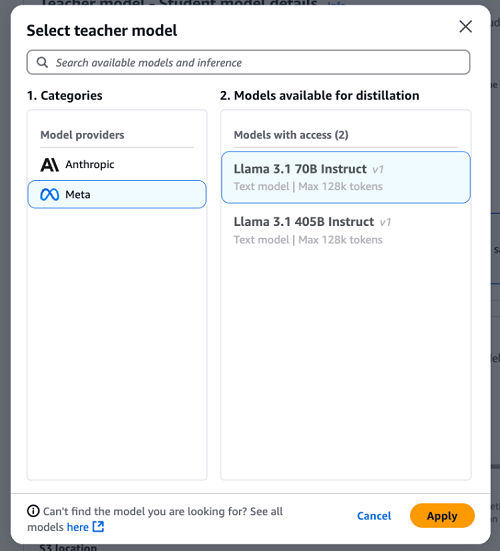Image resolution: width=500 pixels, height=551 pixels.
Task: Click the Anthropic logo icon
Action: [x=50, y=164]
